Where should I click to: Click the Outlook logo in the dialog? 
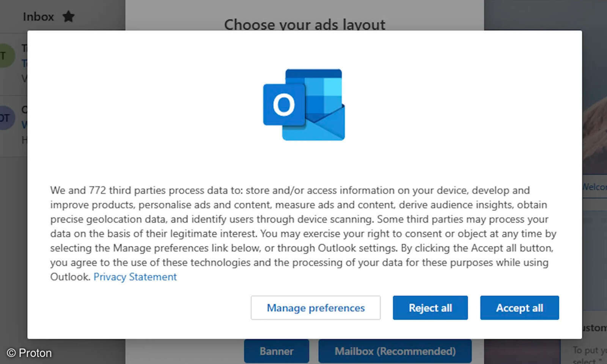tap(304, 105)
